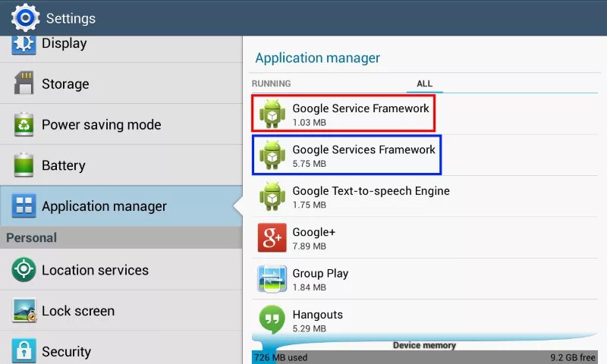Click the Group Play app icon

point(272,279)
